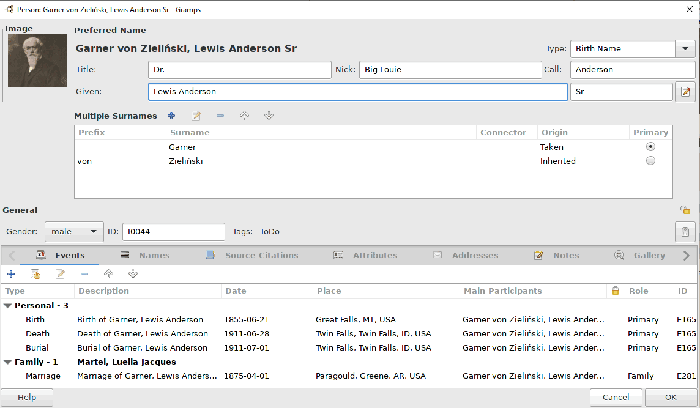Open the name Type dropdown

coord(685,49)
